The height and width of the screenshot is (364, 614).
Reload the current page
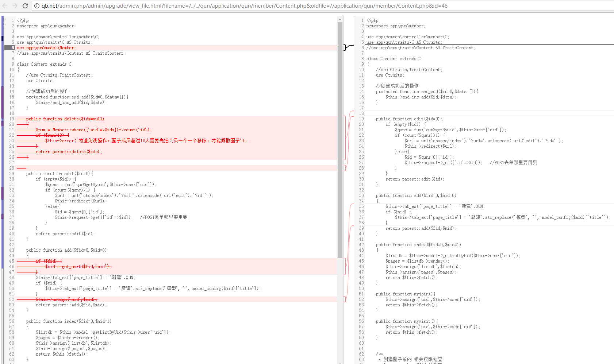click(x=25, y=6)
